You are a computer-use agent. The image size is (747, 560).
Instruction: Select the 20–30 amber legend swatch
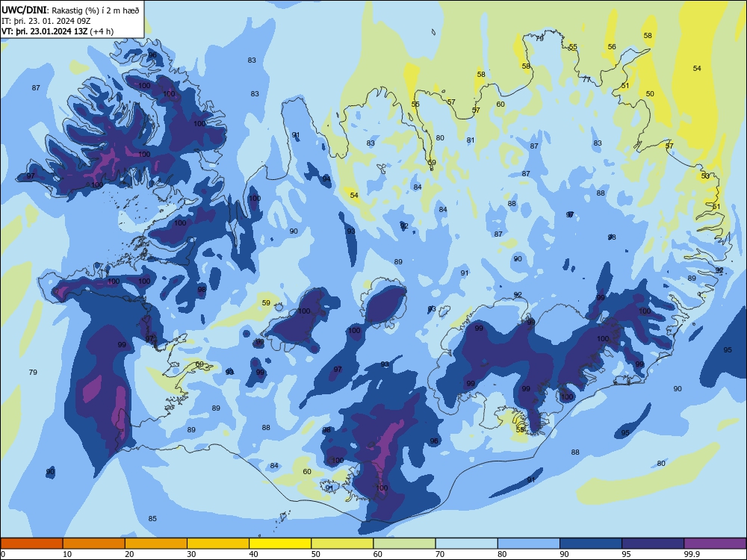[x=156, y=544]
